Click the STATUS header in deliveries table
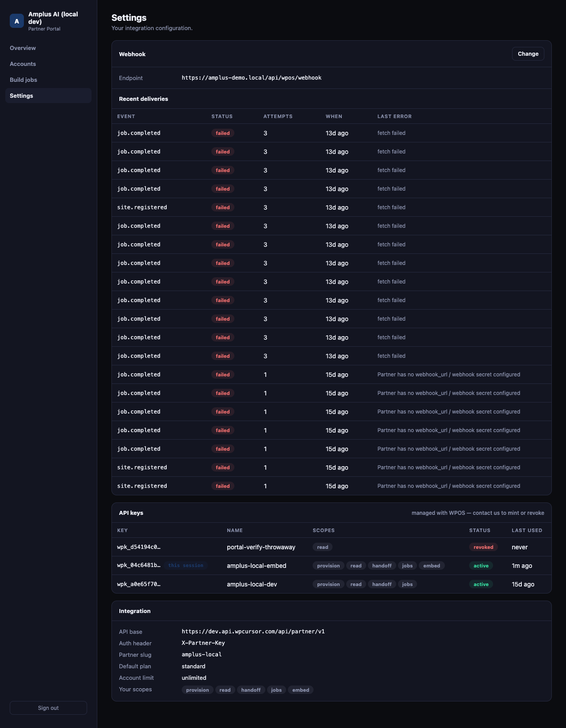The height and width of the screenshot is (728, 566). 222,116
